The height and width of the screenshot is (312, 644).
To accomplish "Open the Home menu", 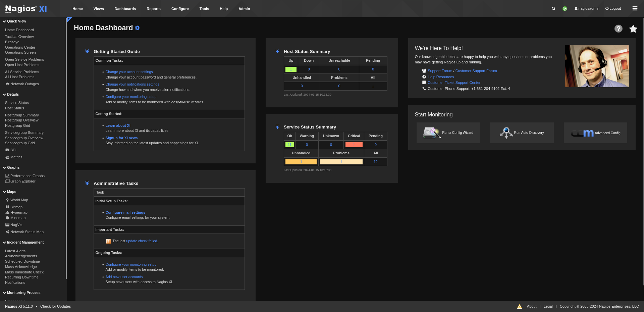I will (x=77, y=9).
